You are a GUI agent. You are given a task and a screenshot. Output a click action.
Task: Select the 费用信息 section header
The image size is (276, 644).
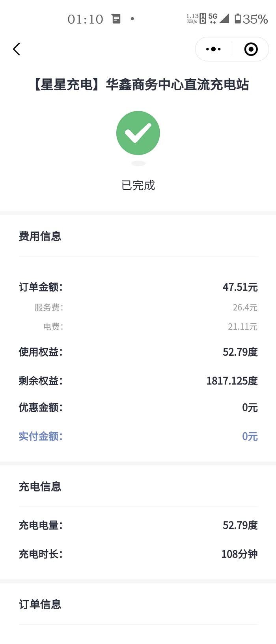[40, 236]
